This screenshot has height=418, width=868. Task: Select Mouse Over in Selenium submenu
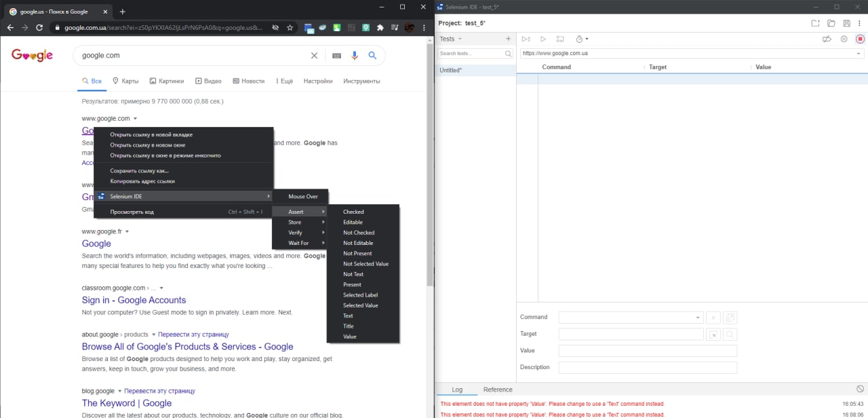[300, 197]
